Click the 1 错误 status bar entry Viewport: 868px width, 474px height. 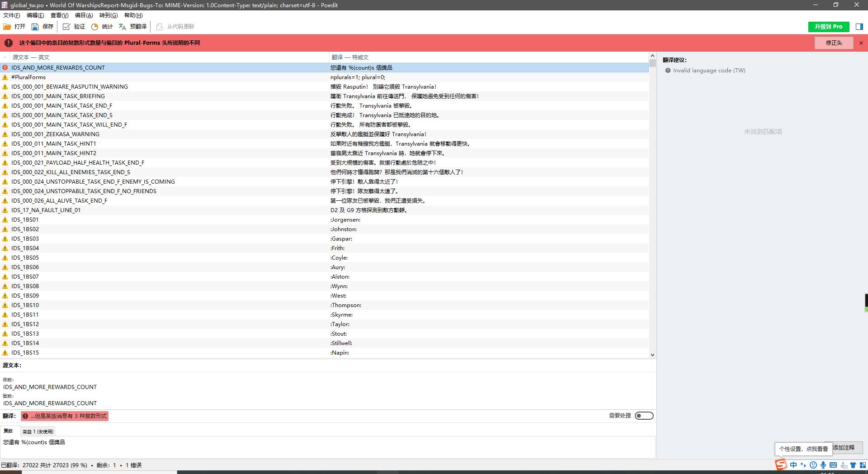tap(134, 465)
